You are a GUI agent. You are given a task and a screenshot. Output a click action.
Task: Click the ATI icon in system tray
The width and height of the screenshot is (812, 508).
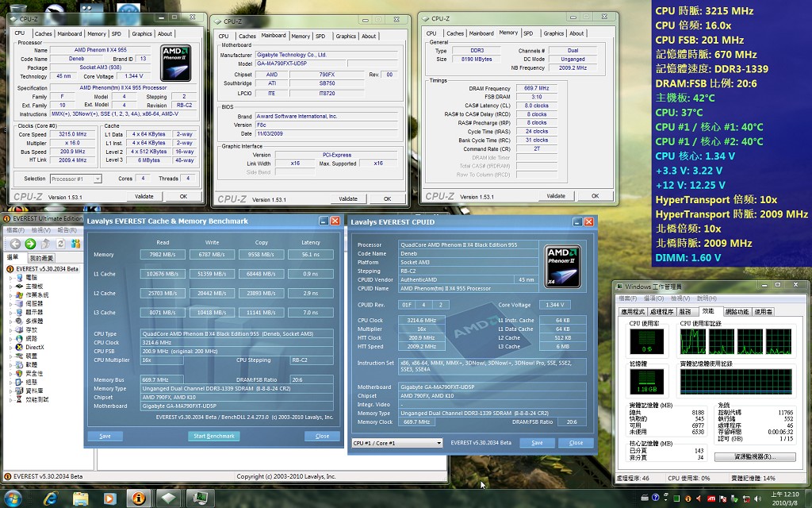tap(711, 498)
